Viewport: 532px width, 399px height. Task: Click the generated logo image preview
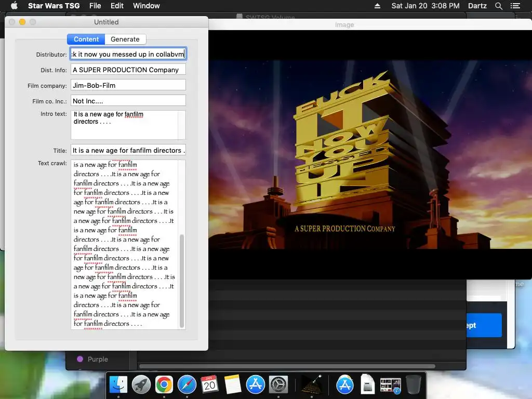(370, 155)
